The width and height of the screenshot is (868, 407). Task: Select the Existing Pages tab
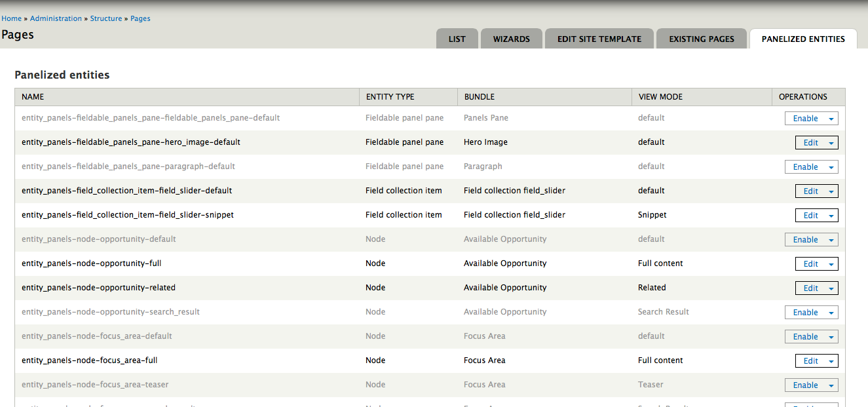(x=701, y=39)
